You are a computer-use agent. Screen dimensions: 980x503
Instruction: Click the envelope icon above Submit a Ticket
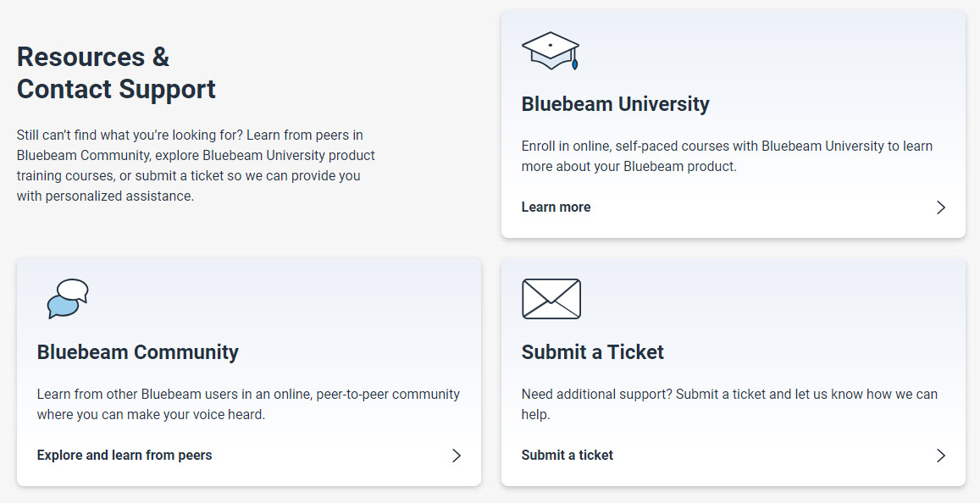pos(551,299)
